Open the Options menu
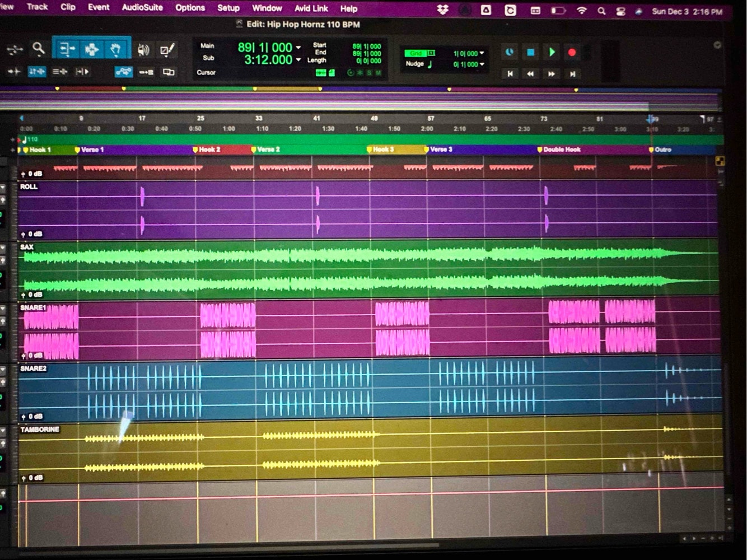This screenshot has height=560, width=747. [x=190, y=8]
